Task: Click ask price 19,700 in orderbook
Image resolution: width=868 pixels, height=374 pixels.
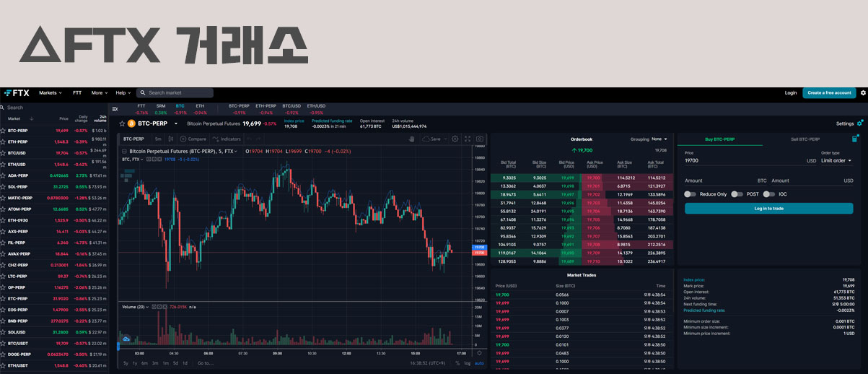Action: pyautogui.click(x=594, y=178)
